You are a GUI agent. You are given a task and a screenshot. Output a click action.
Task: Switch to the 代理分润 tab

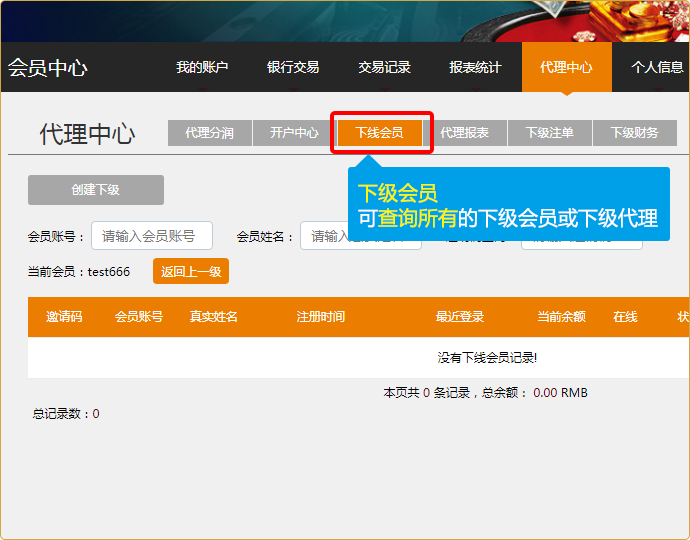209,133
